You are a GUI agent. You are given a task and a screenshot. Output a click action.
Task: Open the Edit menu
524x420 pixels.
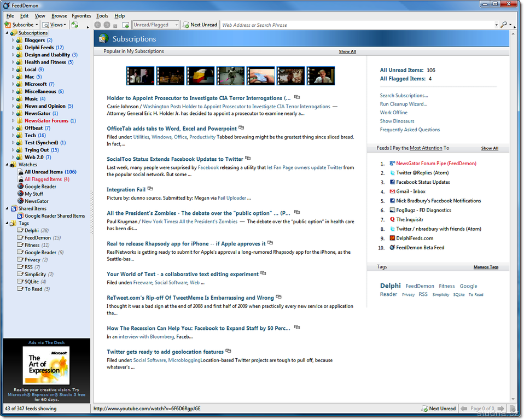[24, 16]
